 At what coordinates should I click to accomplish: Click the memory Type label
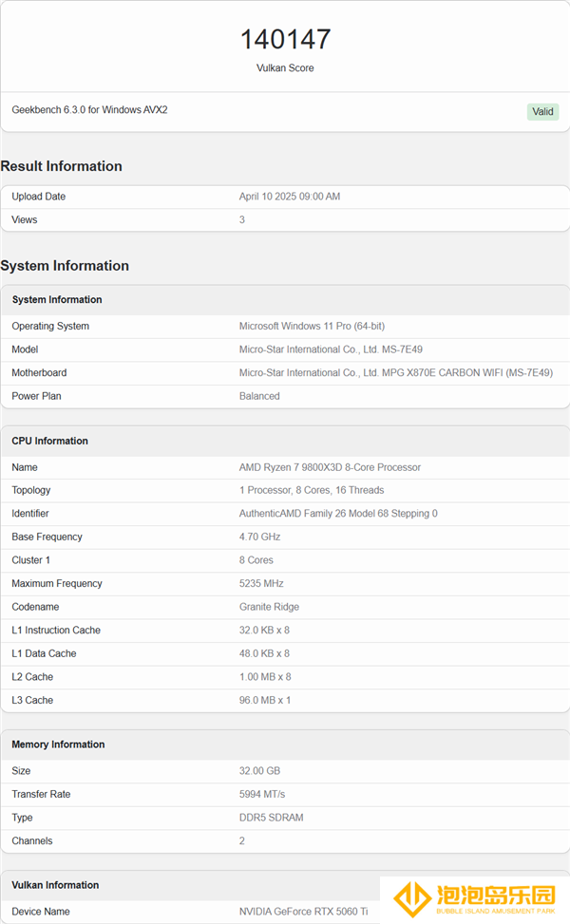(x=22, y=818)
